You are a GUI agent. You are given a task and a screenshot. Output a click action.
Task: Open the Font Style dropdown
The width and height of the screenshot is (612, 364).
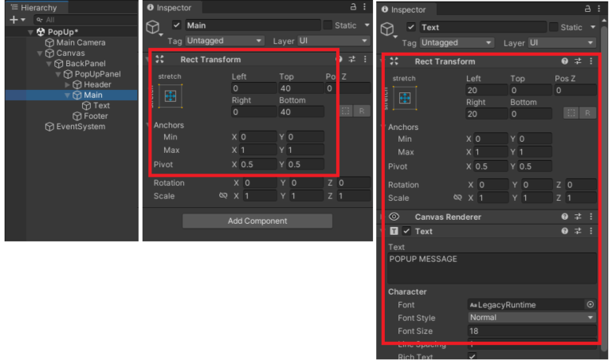(531, 317)
